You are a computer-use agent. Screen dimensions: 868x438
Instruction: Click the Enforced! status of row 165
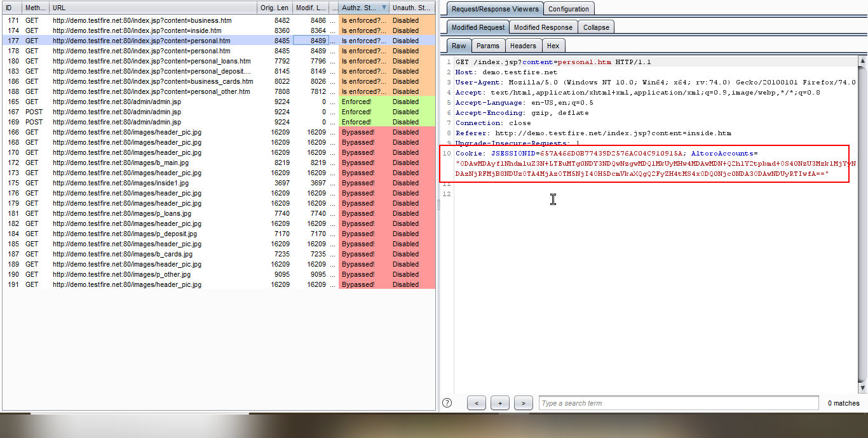364,102
